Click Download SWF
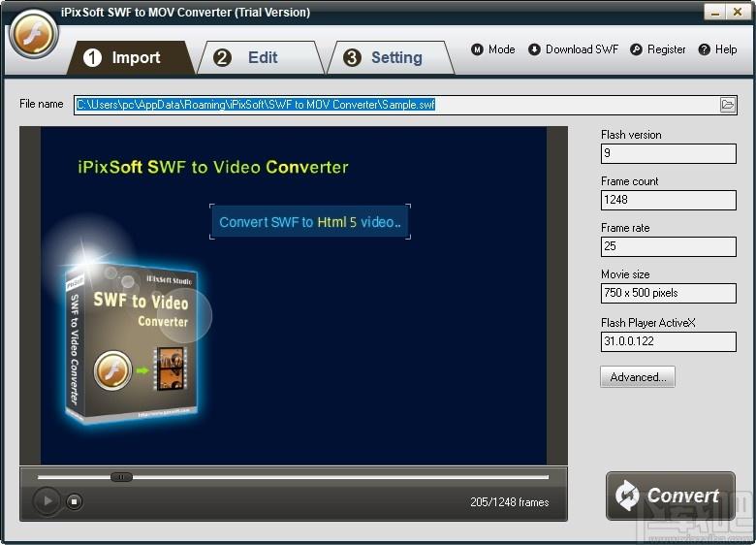 coord(573,49)
